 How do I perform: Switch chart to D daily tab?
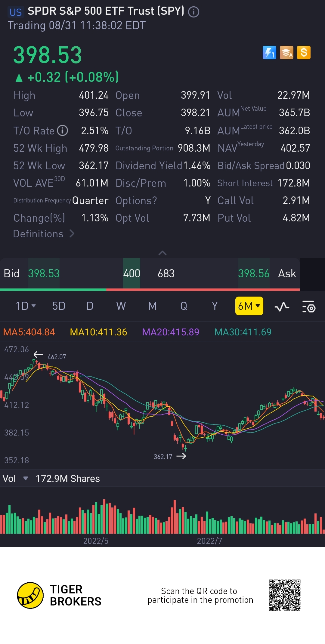[x=90, y=306]
